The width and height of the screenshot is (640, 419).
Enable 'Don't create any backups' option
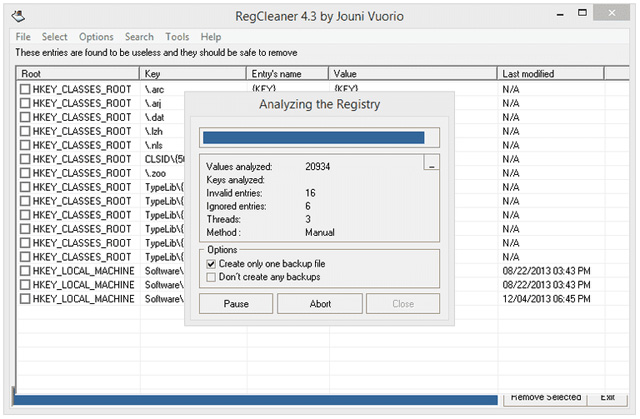tap(211, 277)
